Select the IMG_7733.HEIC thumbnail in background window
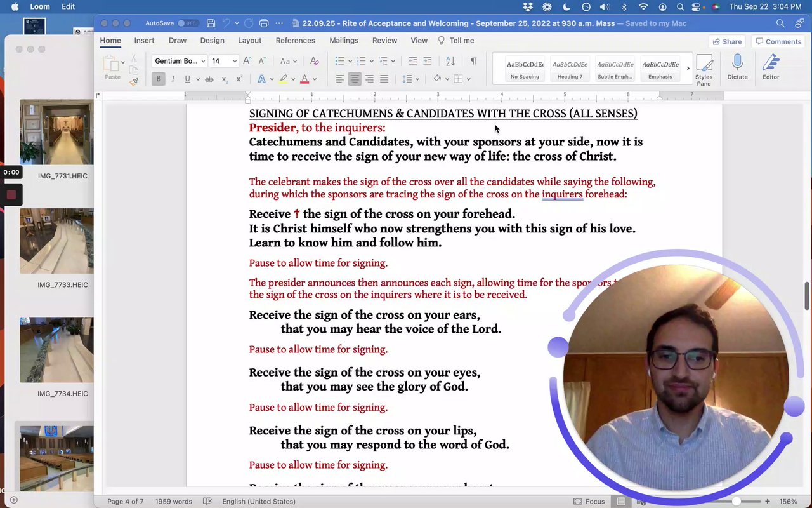This screenshot has height=508, width=812. click(x=56, y=241)
